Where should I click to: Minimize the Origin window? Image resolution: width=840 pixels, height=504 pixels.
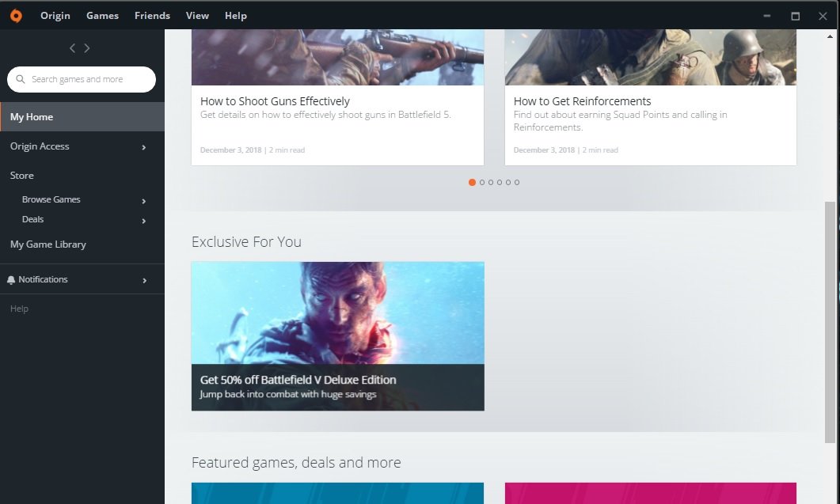(767, 16)
